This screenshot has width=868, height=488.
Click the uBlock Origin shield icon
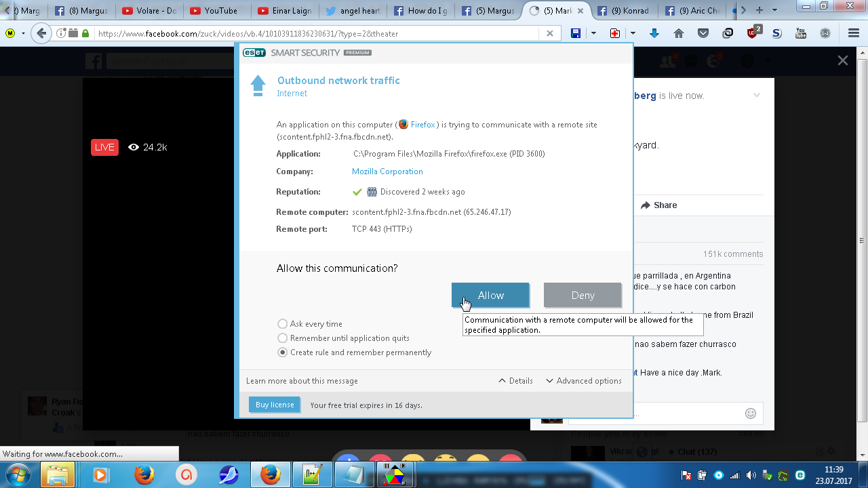pyautogui.click(x=753, y=33)
